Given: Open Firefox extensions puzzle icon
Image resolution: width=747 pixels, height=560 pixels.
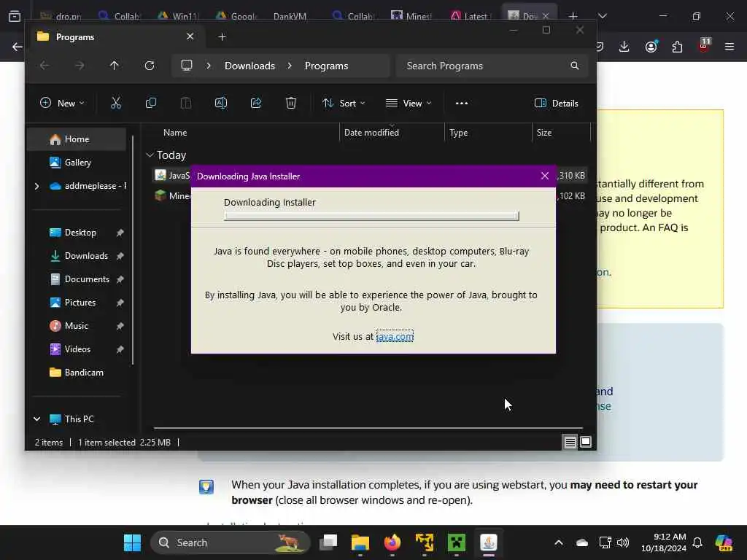Looking at the screenshot, I should [x=677, y=47].
